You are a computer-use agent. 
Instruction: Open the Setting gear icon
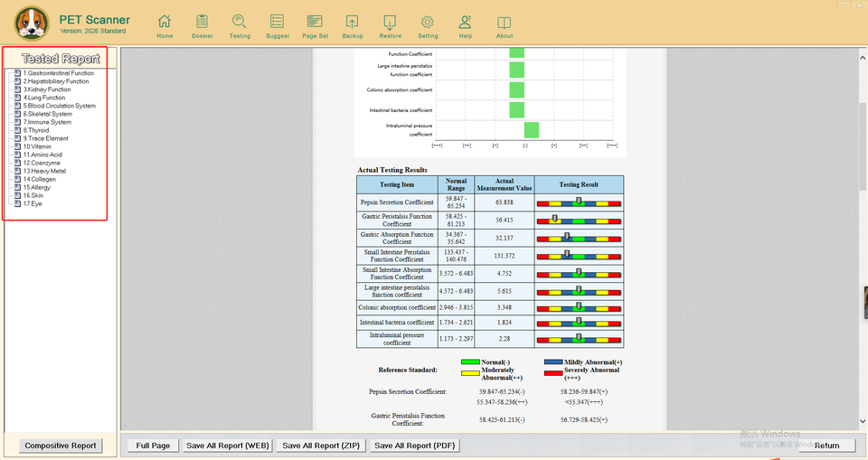[428, 24]
